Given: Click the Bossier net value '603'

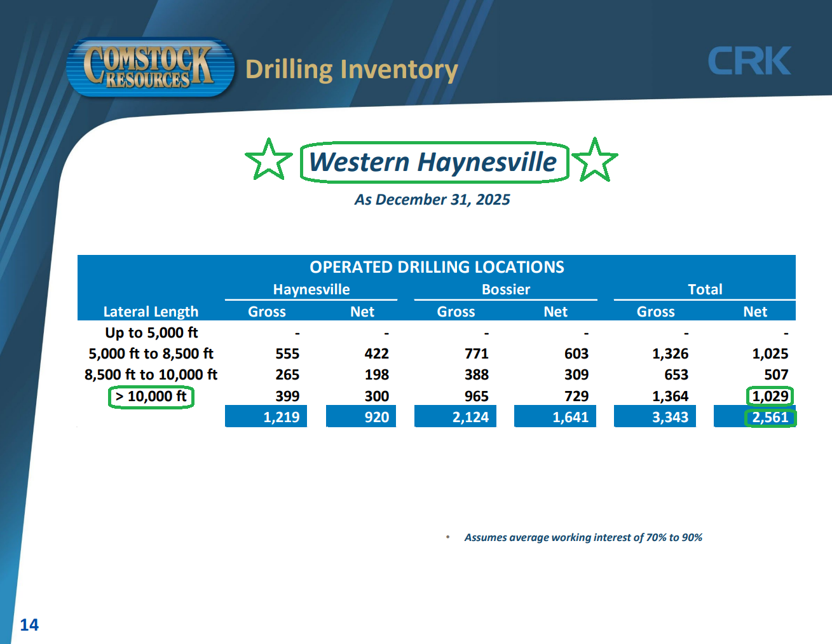Looking at the screenshot, I should point(576,353).
